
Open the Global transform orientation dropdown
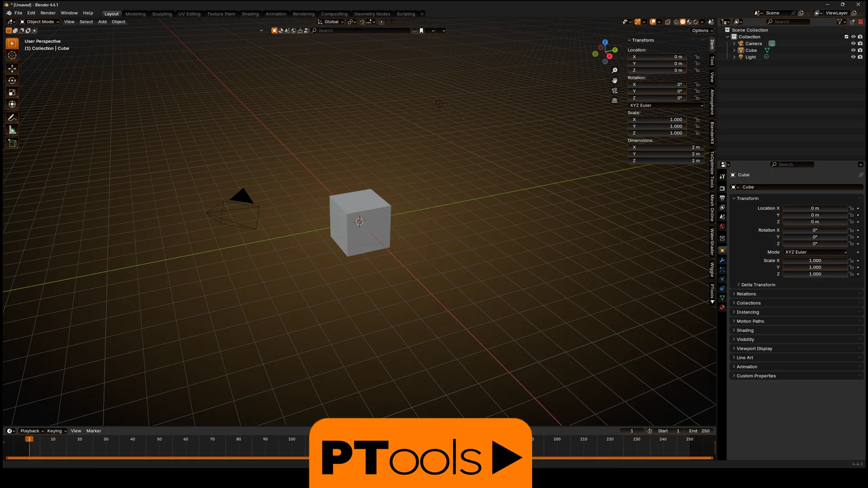point(330,22)
